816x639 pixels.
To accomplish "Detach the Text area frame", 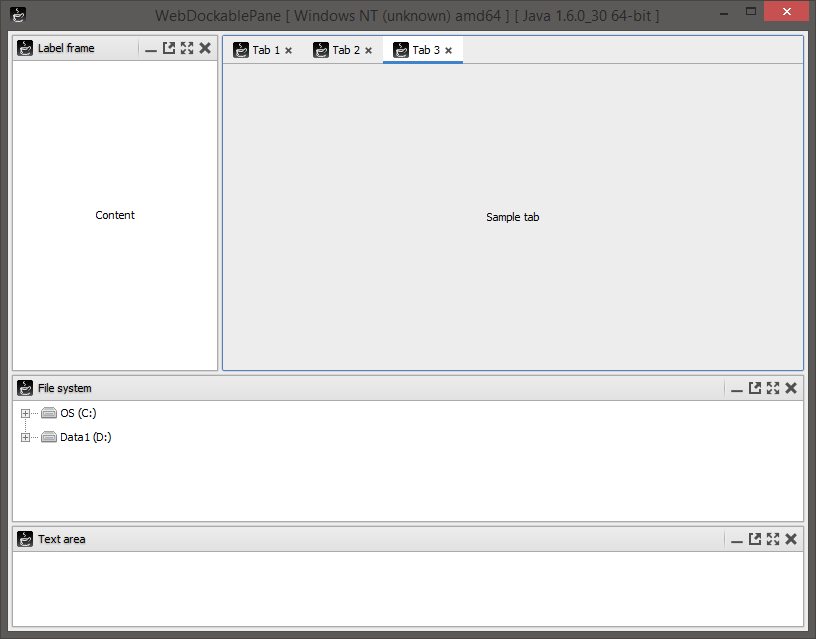I will (755, 539).
